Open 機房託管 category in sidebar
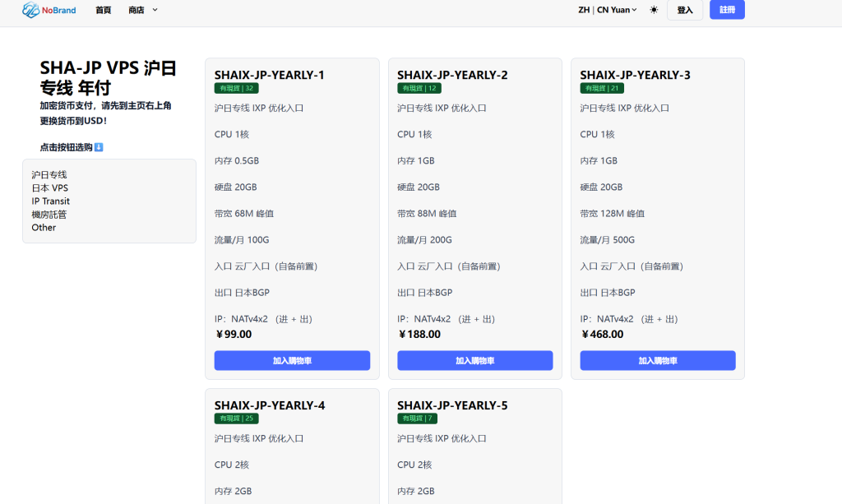This screenshot has width=842, height=504. click(x=49, y=215)
